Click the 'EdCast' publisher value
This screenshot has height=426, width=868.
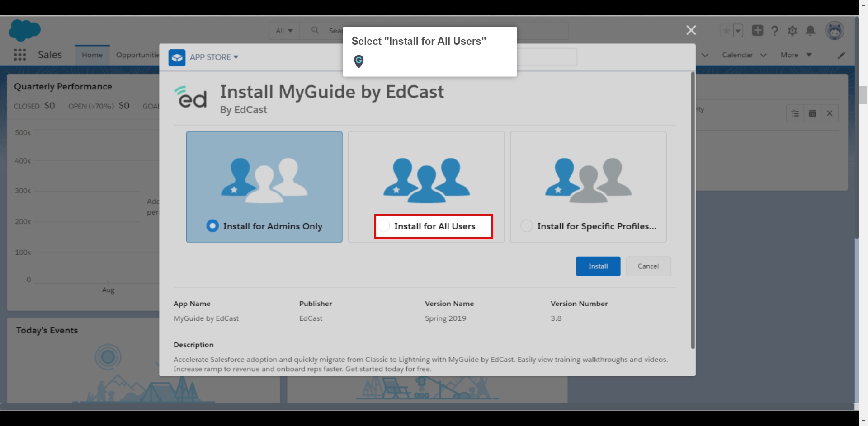point(311,318)
